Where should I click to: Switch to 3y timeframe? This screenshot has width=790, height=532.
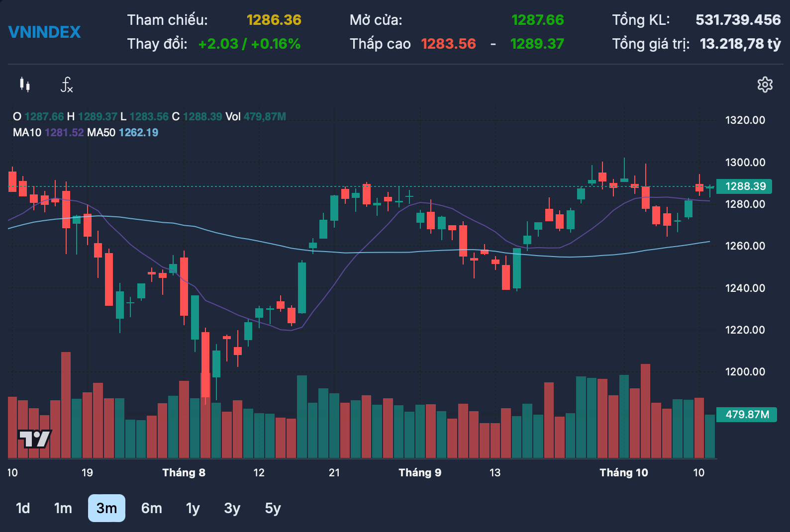tap(232, 508)
